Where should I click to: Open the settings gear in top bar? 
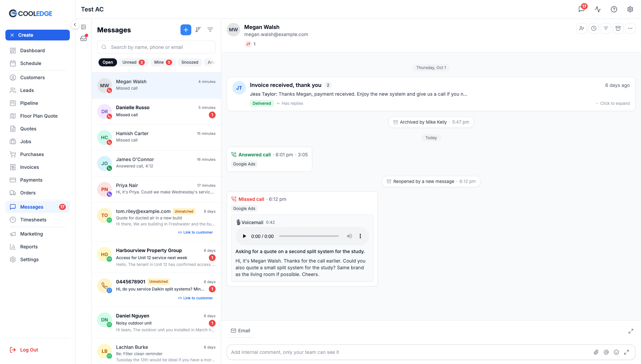pyautogui.click(x=630, y=9)
